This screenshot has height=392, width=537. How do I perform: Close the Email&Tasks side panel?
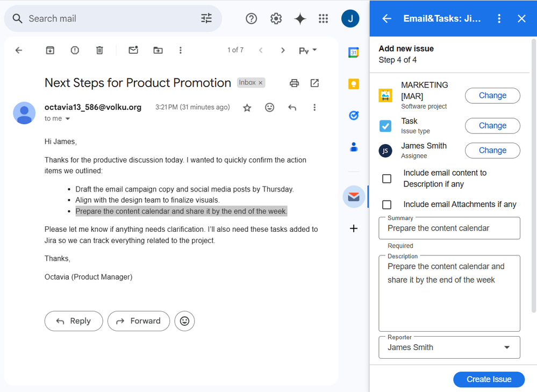(521, 18)
